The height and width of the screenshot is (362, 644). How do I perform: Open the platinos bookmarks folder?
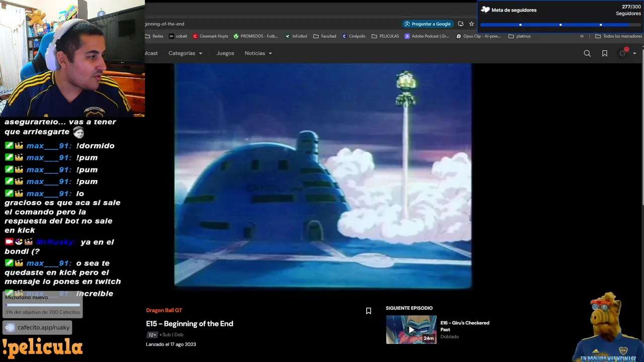pyautogui.click(x=520, y=36)
